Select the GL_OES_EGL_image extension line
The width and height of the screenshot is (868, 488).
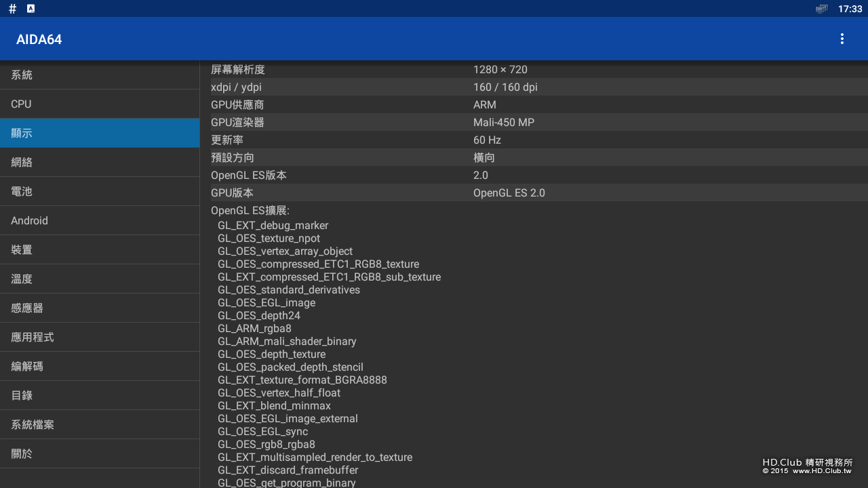267,302
